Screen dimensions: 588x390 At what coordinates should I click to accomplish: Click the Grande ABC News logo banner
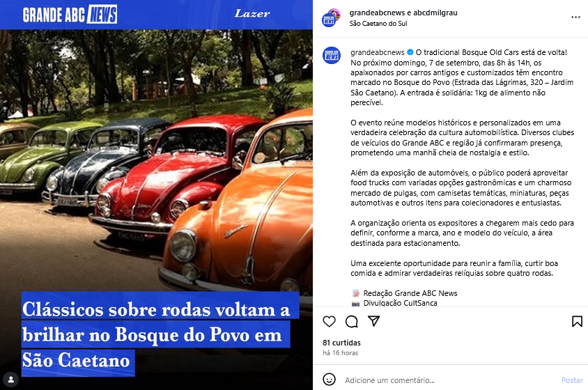[x=70, y=15]
